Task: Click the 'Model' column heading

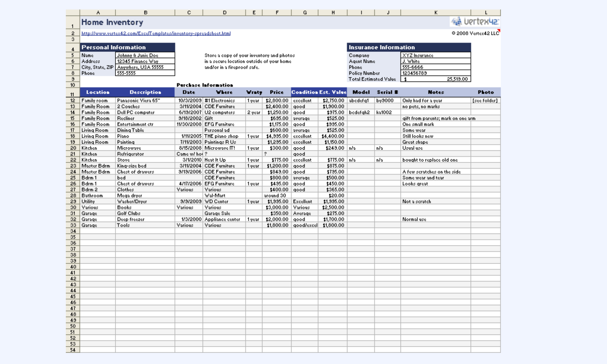Action: (x=361, y=92)
